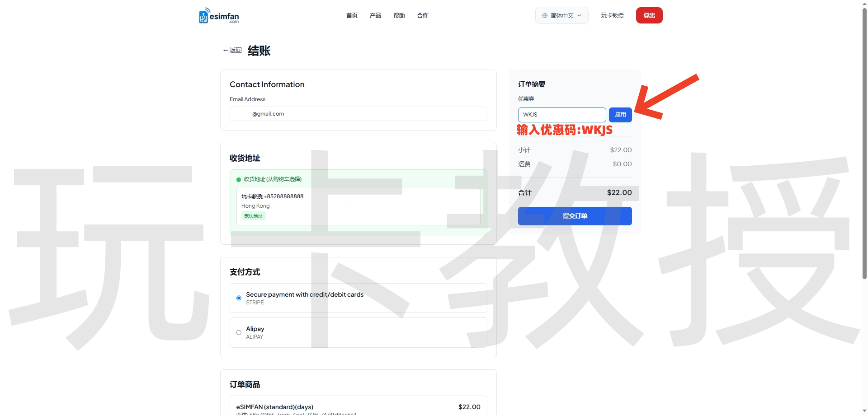Viewport: 868px width, 415px height.
Task: Submit the order with 提交订单
Action: [575, 216]
